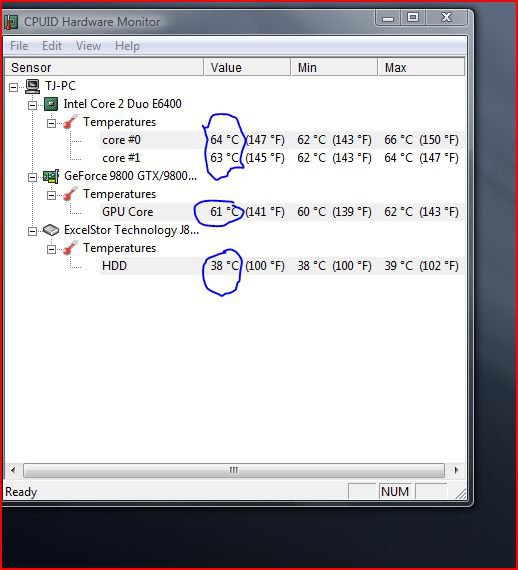Click the horizontal scrollbar left arrow
Viewport: 518px width, 570px height.
pyautogui.click(x=13, y=470)
